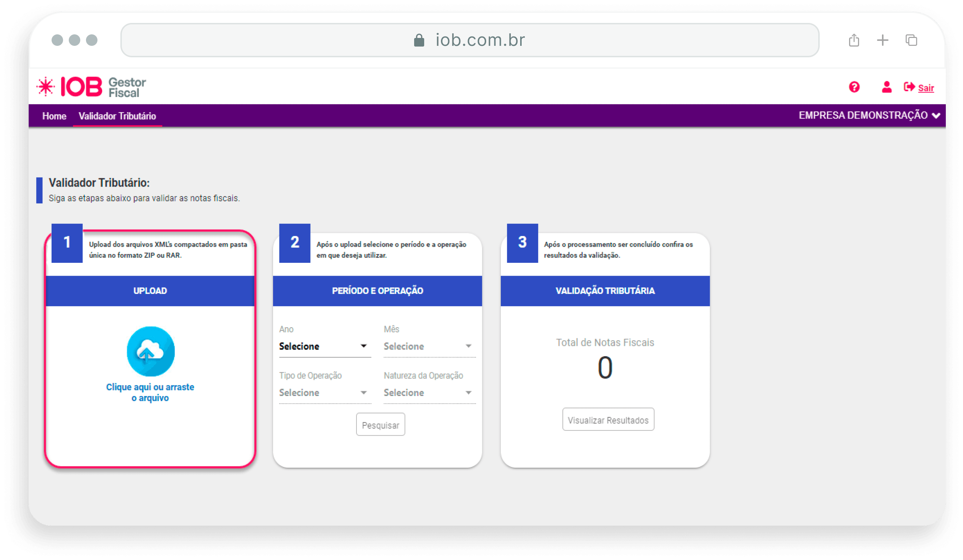Click the Visualizar Resultados button
The width and height of the screenshot is (963, 560).
(x=608, y=420)
